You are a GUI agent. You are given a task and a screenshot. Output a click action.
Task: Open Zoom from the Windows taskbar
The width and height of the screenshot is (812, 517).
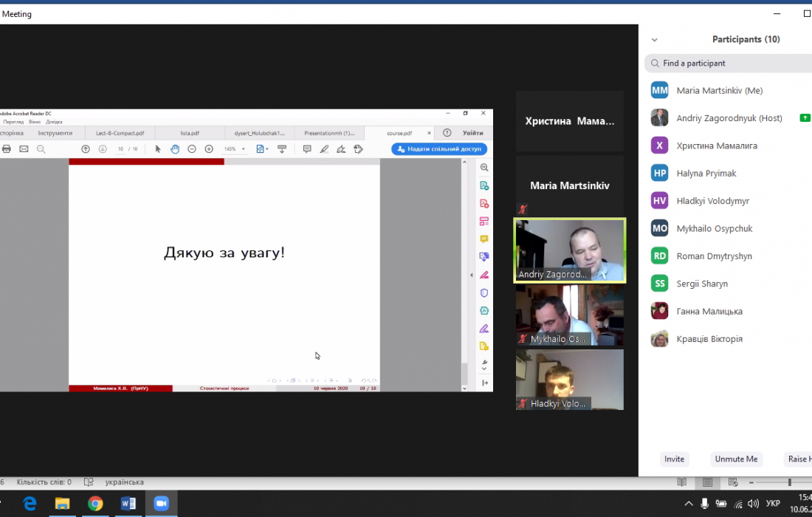[x=161, y=504]
